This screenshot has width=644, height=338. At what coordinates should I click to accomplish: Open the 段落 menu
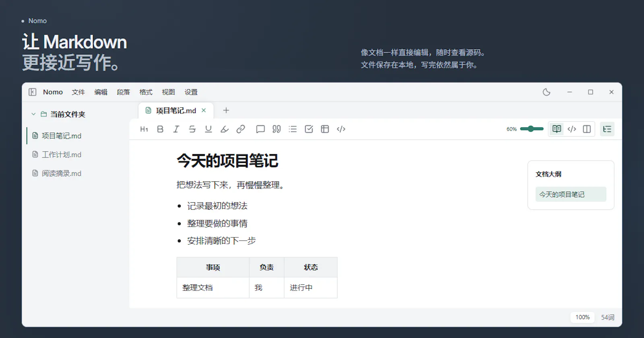click(x=123, y=92)
